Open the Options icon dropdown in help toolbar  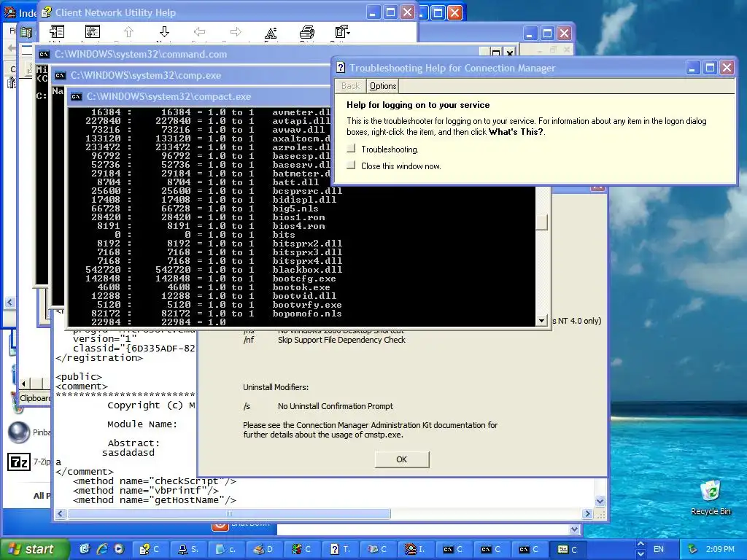[x=343, y=32]
